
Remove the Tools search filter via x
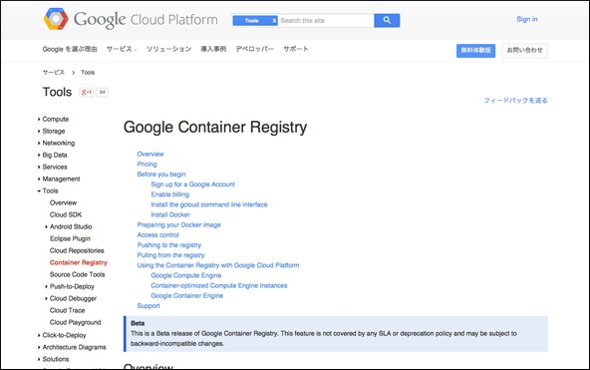click(x=274, y=21)
